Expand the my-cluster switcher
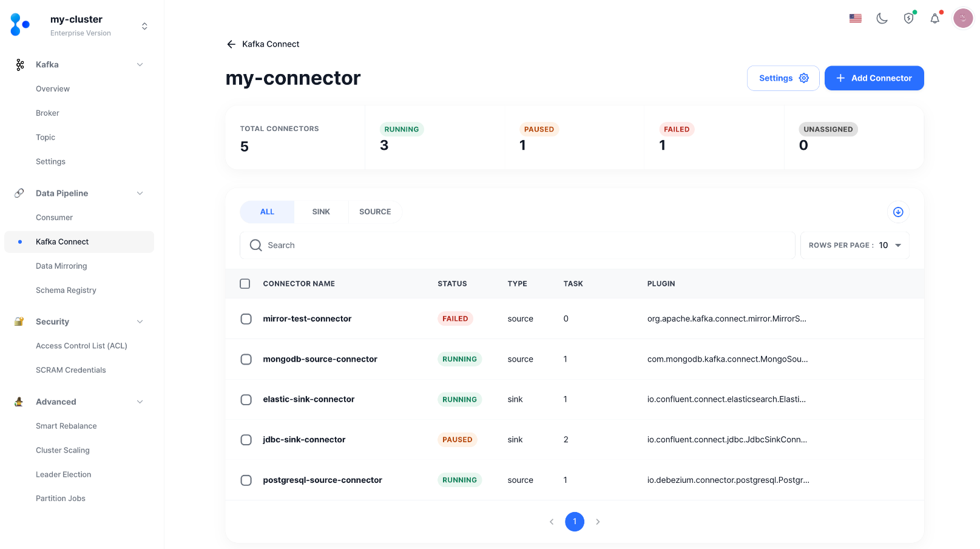 [144, 26]
